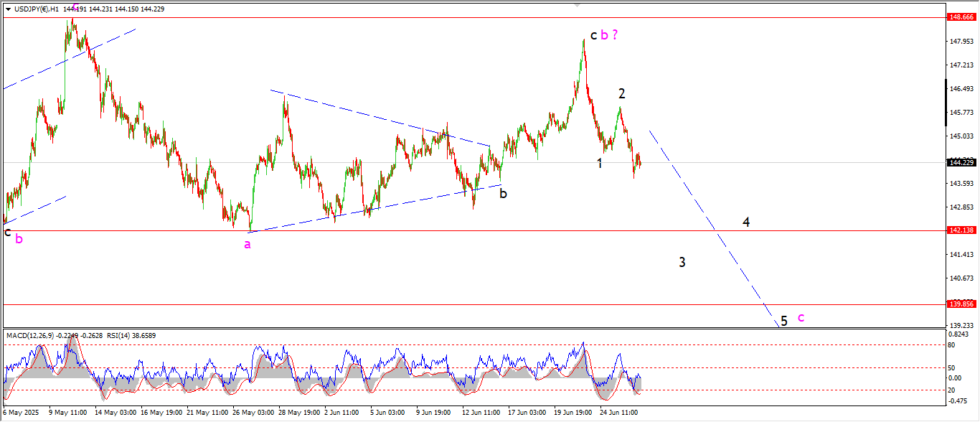
Task: Click the USDJPY(€),H1 symbol title text
Action: coord(37,9)
